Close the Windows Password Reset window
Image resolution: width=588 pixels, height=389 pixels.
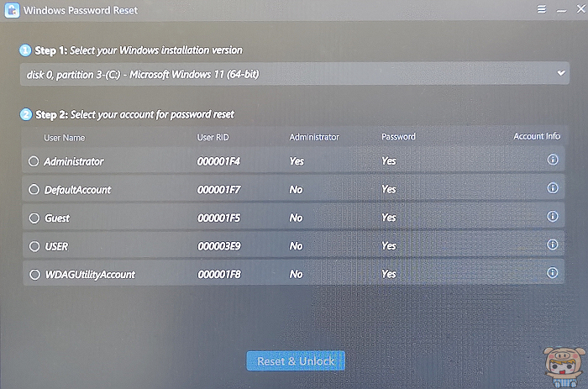tap(576, 9)
